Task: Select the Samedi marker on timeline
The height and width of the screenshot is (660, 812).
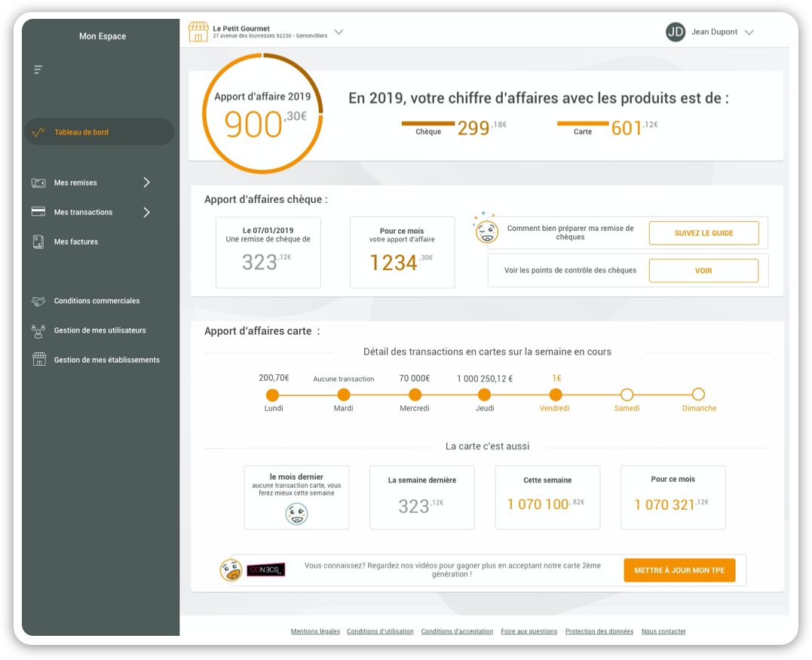Action: 627,394
